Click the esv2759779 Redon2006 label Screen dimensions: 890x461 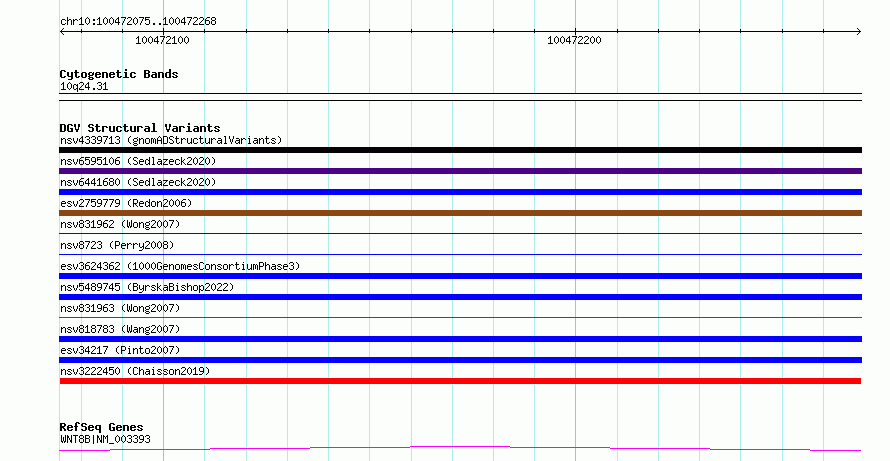[126, 203]
